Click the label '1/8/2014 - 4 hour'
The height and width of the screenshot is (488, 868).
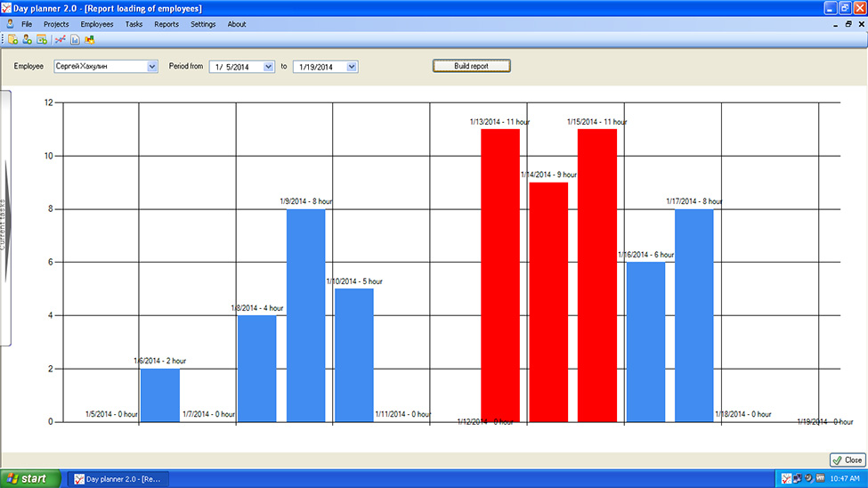click(257, 308)
